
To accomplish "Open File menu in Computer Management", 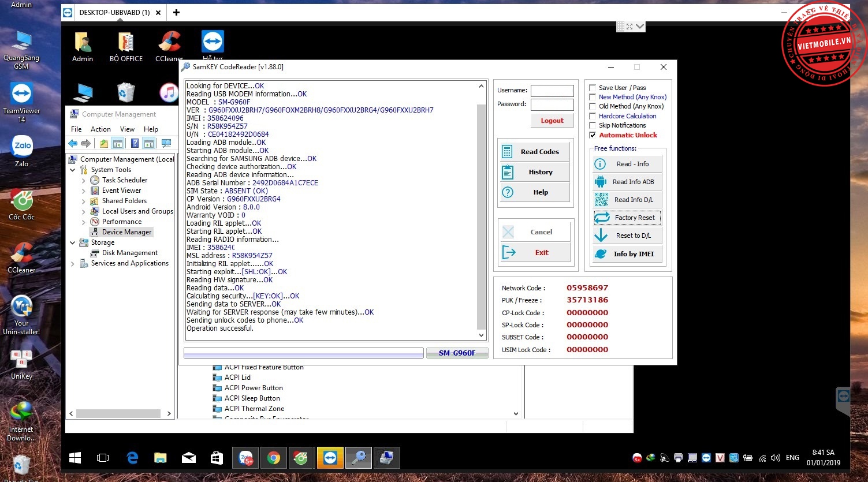I will 76,129.
